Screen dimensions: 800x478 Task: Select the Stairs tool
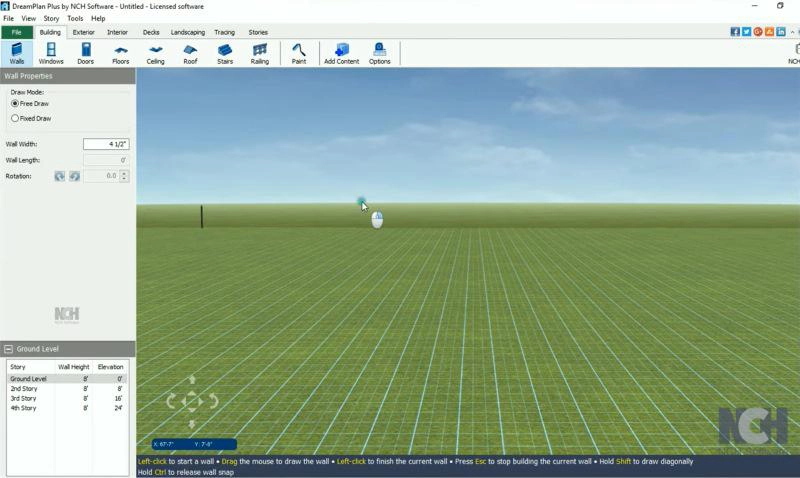click(x=225, y=53)
